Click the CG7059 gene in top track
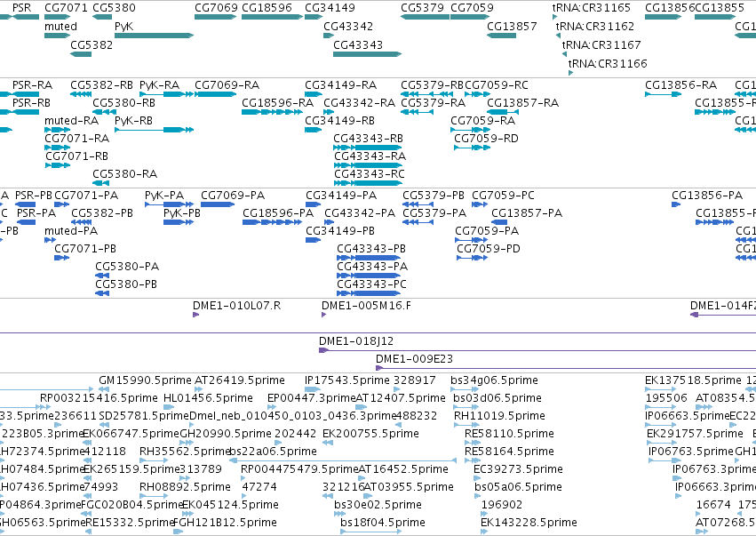This screenshot has height=536, width=756. [x=470, y=17]
